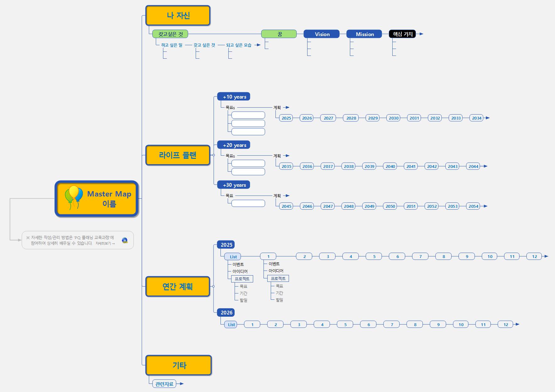Select the 나 자신 main topic

[x=178, y=15]
